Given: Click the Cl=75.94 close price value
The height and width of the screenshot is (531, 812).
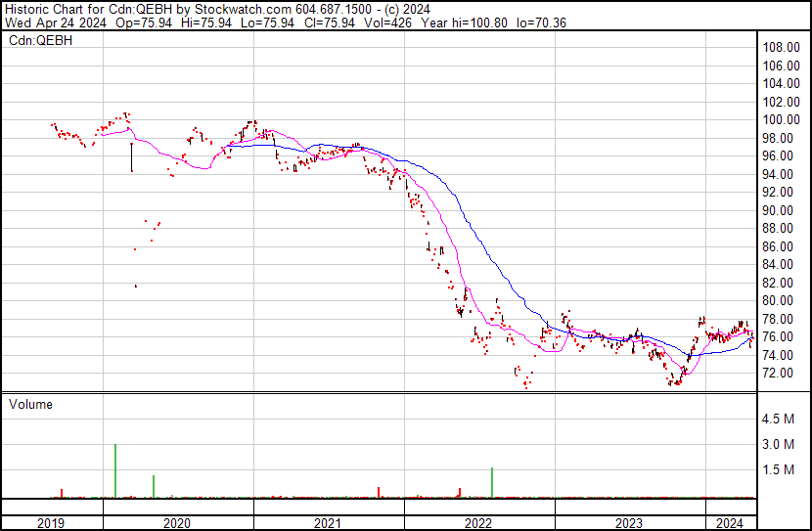Looking at the screenshot, I should 330,22.
